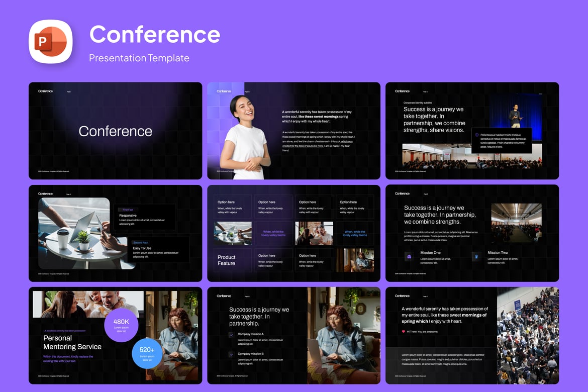Click the info icon in Pellentesque note

pyautogui.click(x=476, y=135)
